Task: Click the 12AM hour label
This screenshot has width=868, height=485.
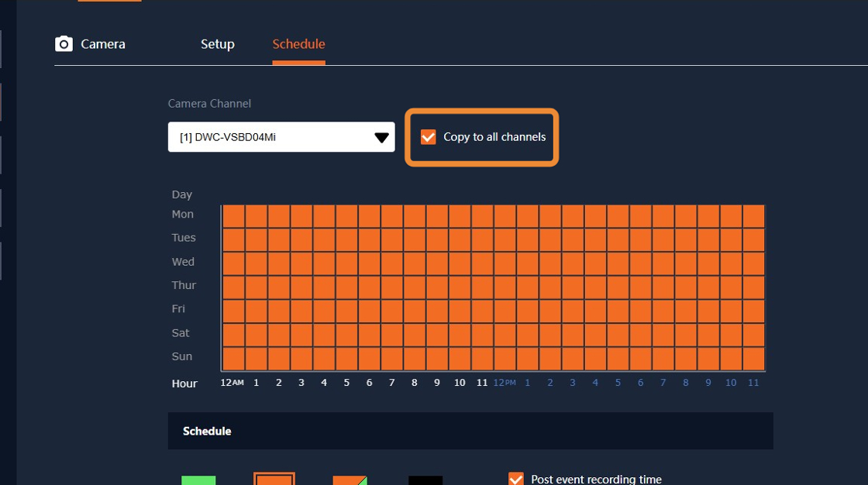Action: coord(232,383)
